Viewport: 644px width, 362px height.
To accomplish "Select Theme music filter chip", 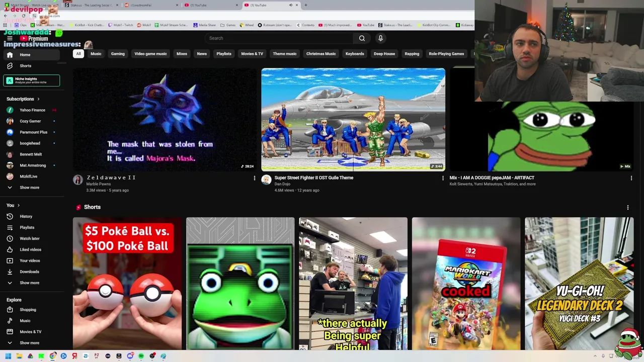I will coord(285,54).
